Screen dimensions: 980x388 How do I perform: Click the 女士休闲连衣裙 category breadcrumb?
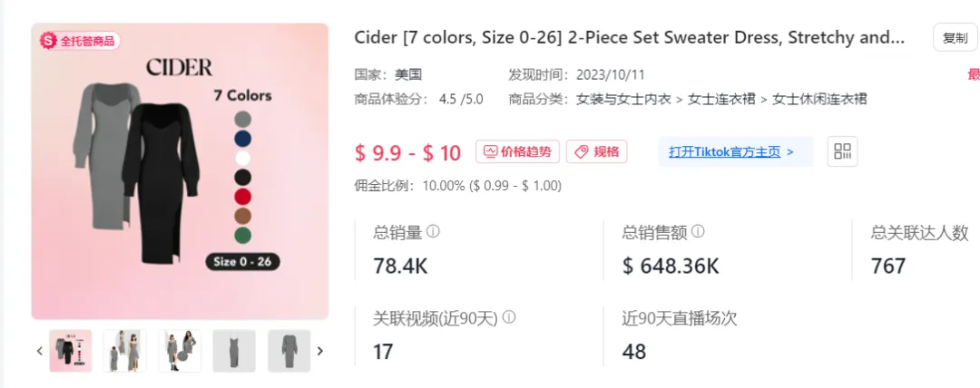[819, 99]
